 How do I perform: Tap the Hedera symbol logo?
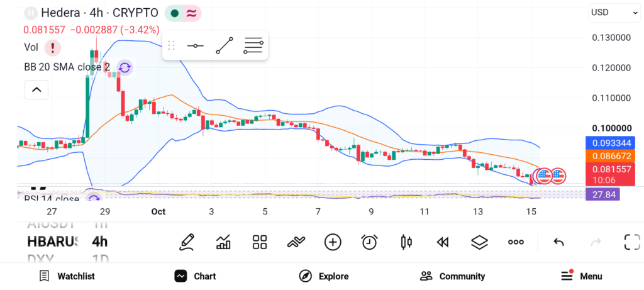coord(31,13)
